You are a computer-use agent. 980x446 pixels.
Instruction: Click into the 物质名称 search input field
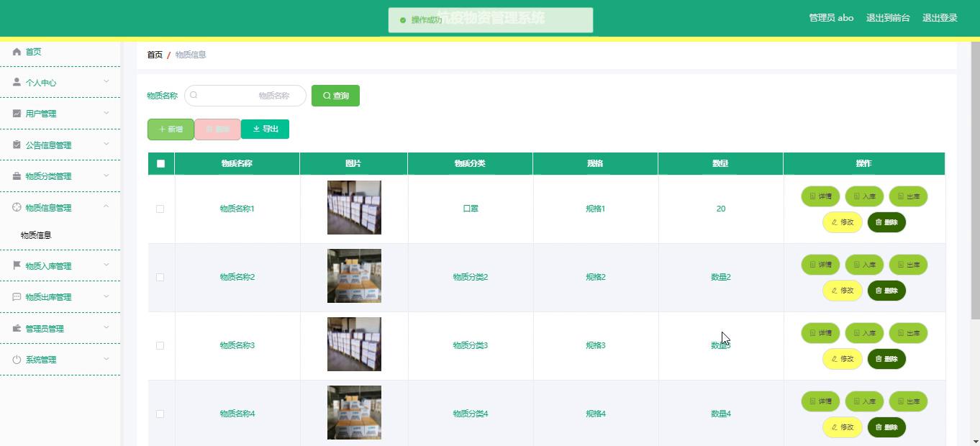point(248,96)
